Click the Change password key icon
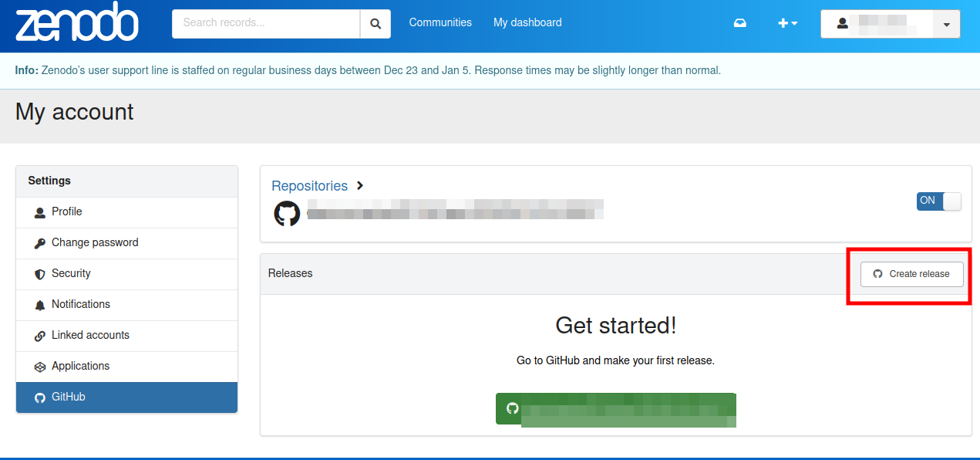Viewport: 980px width, 460px height. (40, 243)
